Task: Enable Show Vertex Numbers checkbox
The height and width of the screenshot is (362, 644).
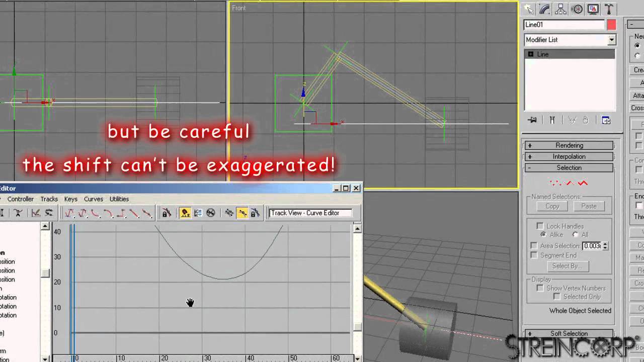Action: click(x=540, y=288)
